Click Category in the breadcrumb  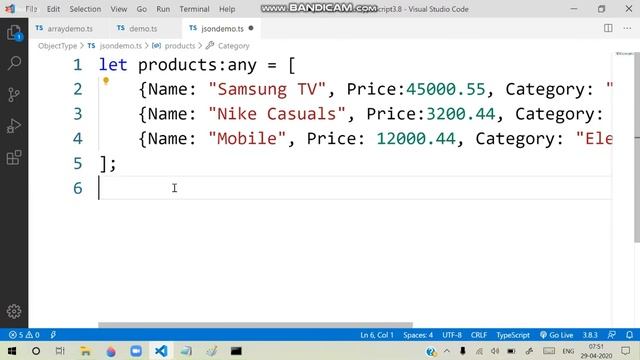click(x=233, y=46)
